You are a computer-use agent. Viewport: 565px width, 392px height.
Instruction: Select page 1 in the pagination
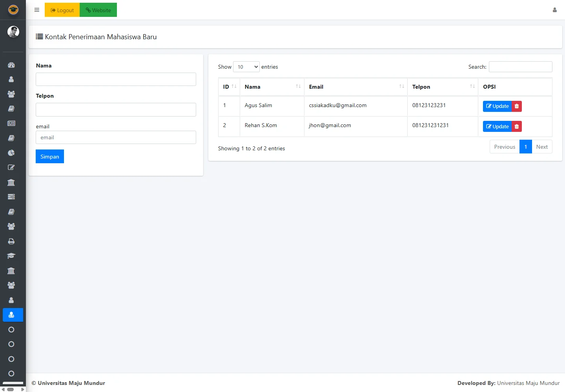(x=525, y=147)
